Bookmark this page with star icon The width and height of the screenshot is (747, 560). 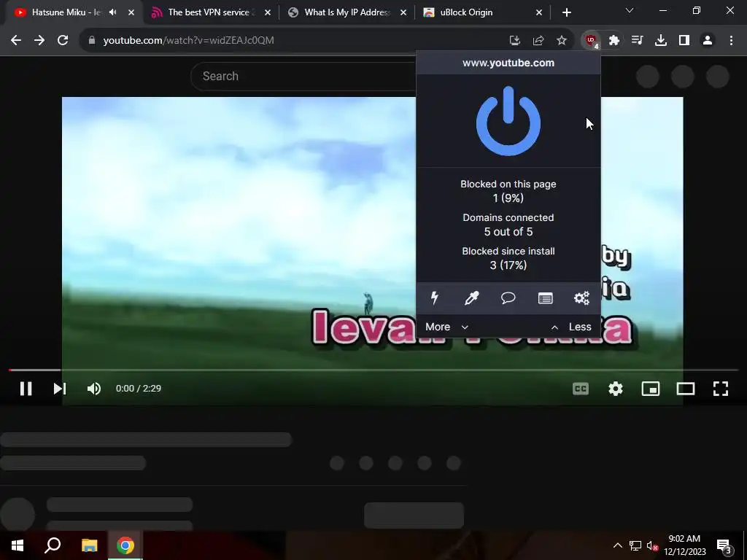[x=562, y=41]
